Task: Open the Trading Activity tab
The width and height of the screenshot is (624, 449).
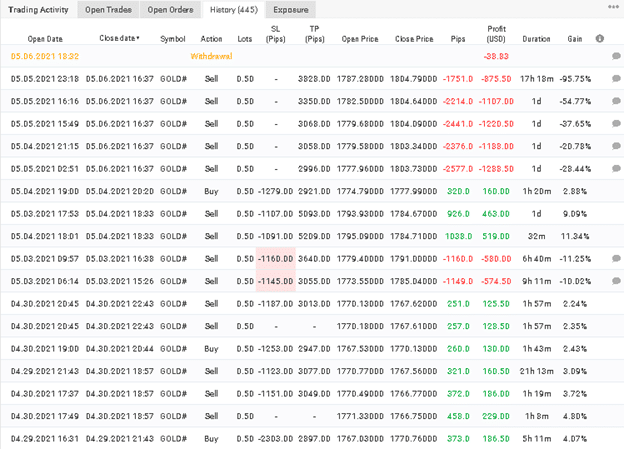Action: coord(38,10)
